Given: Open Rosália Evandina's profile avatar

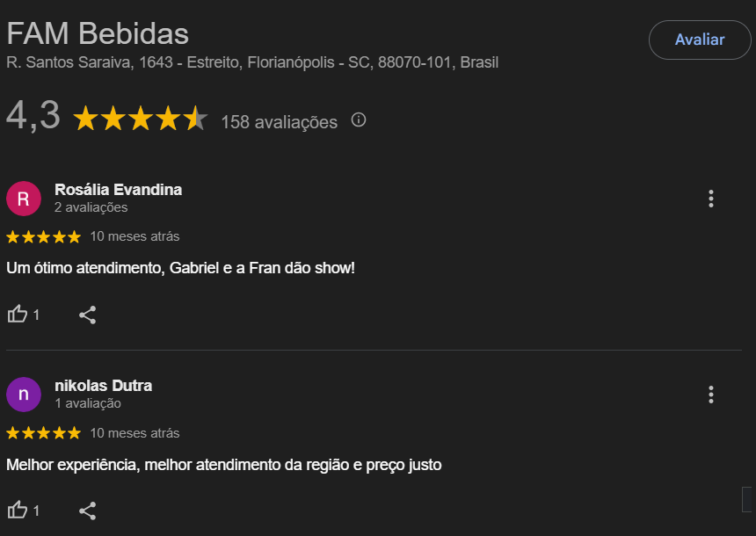Looking at the screenshot, I should pos(24,199).
